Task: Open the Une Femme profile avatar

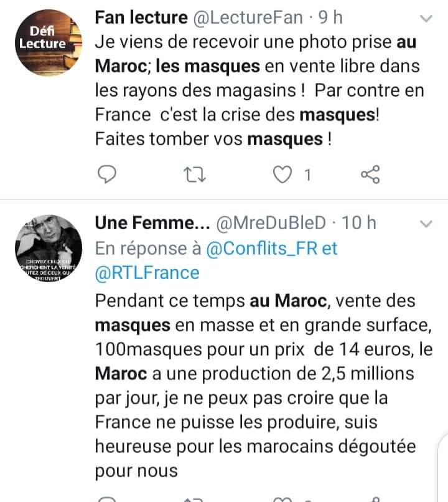Action: (x=50, y=249)
